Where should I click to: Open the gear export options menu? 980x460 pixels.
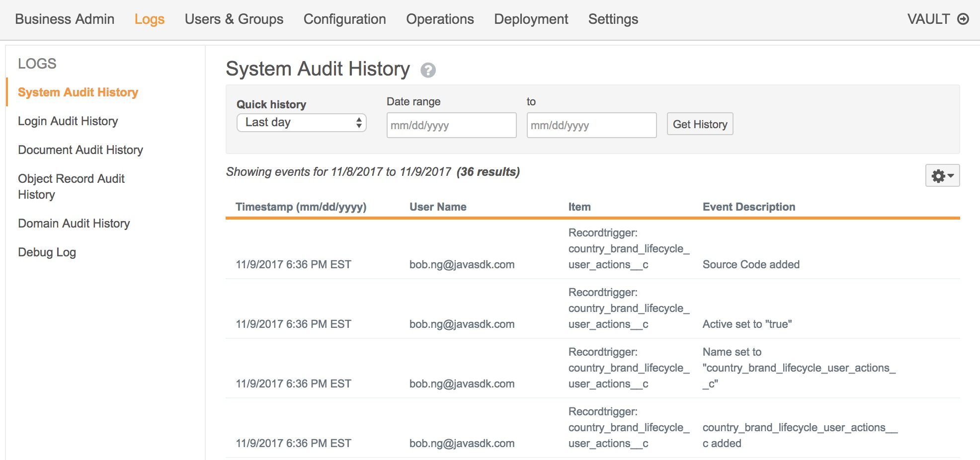tap(939, 175)
